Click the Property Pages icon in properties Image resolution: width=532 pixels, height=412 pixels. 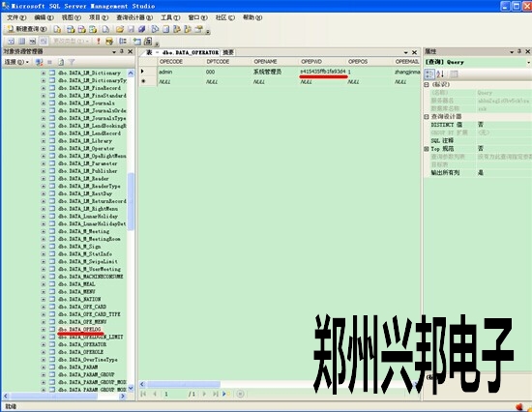[454, 74]
